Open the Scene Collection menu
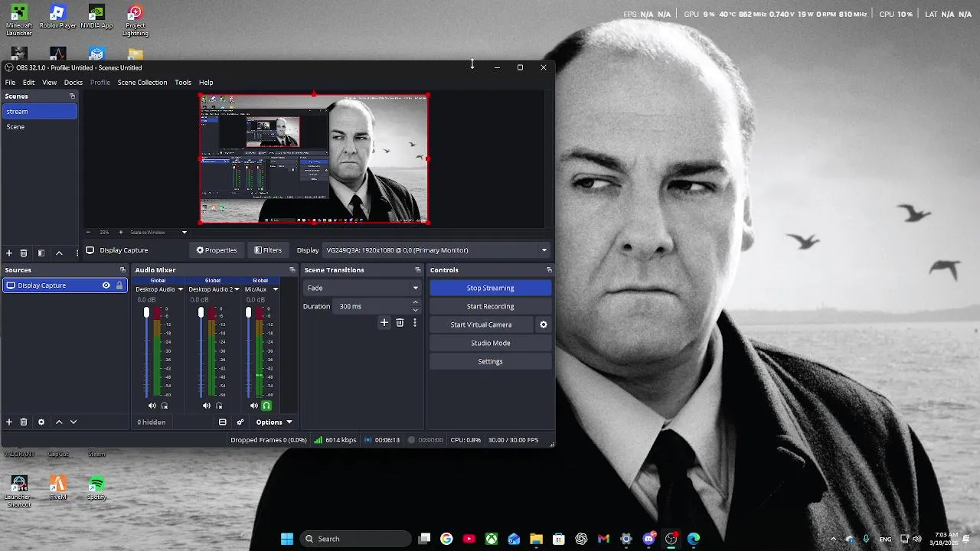The height and width of the screenshot is (551, 980). tap(142, 83)
